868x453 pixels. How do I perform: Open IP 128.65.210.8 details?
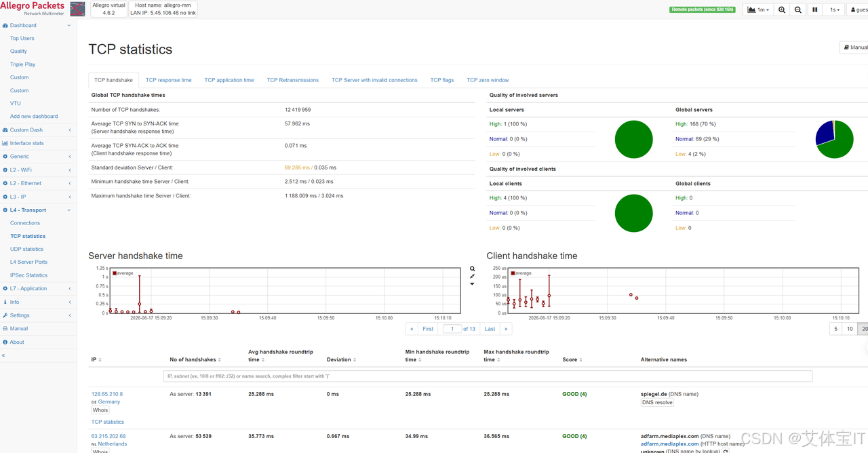coord(107,394)
